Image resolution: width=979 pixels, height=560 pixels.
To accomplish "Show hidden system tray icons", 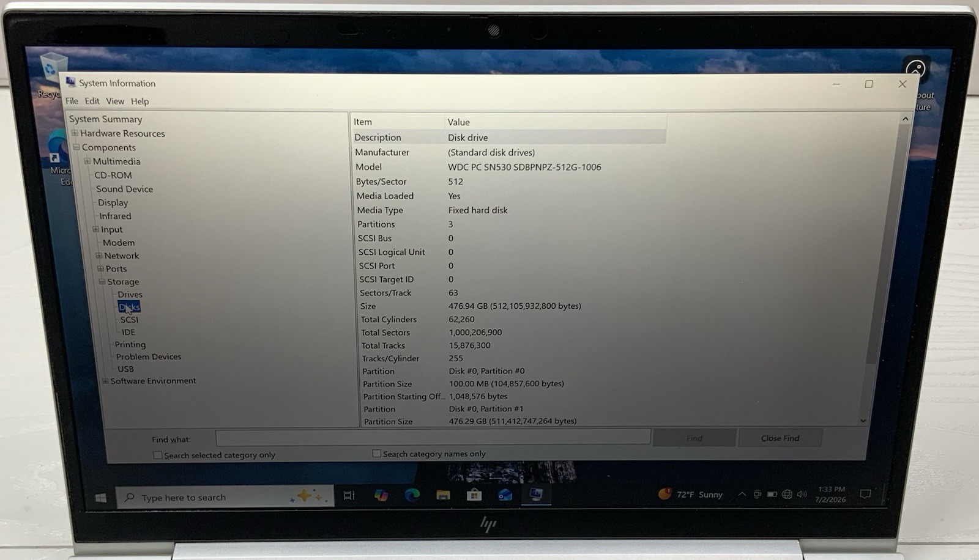I will [x=742, y=494].
